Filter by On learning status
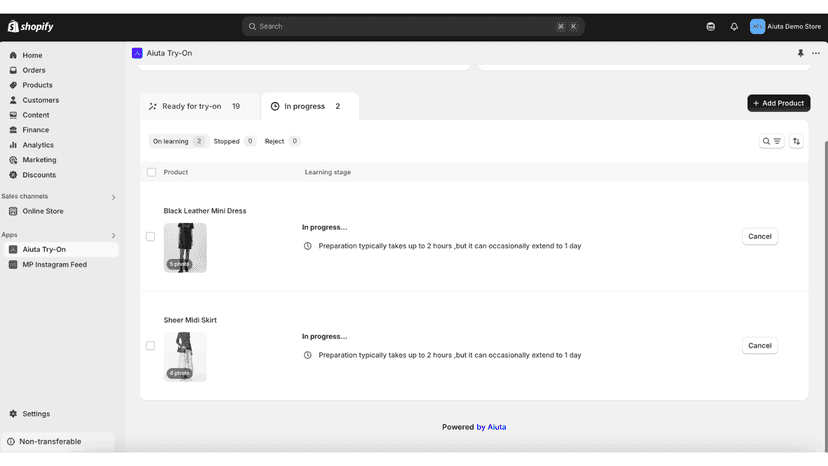This screenshot has width=828, height=466. coord(178,141)
